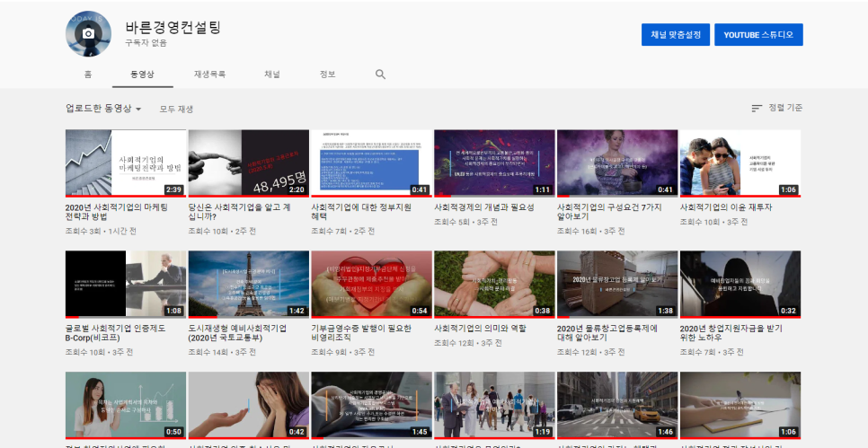Open thumbnail of 사회적경제의 개념과 필요성
Viewport: 868px width, 448px height.
(494, 163)
